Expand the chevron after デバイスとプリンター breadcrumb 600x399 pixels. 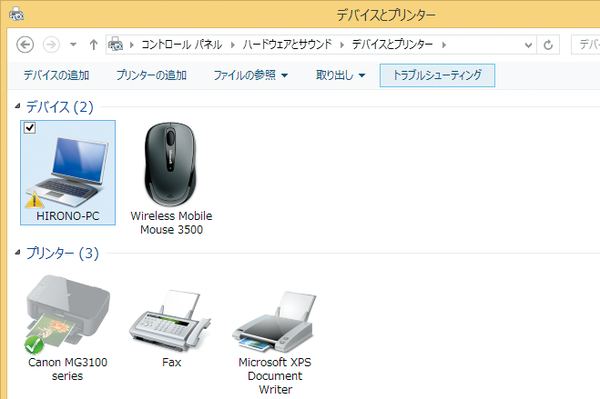click(444, 45)
